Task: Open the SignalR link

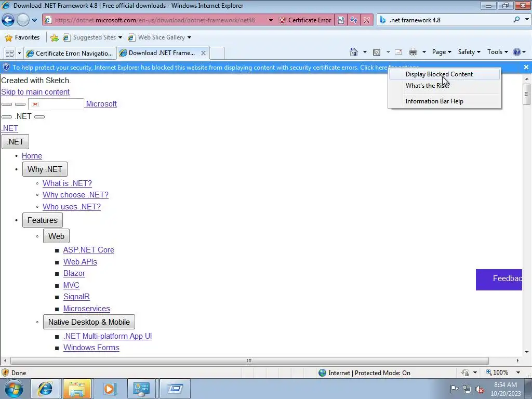Action: click(x=76, y=297)
